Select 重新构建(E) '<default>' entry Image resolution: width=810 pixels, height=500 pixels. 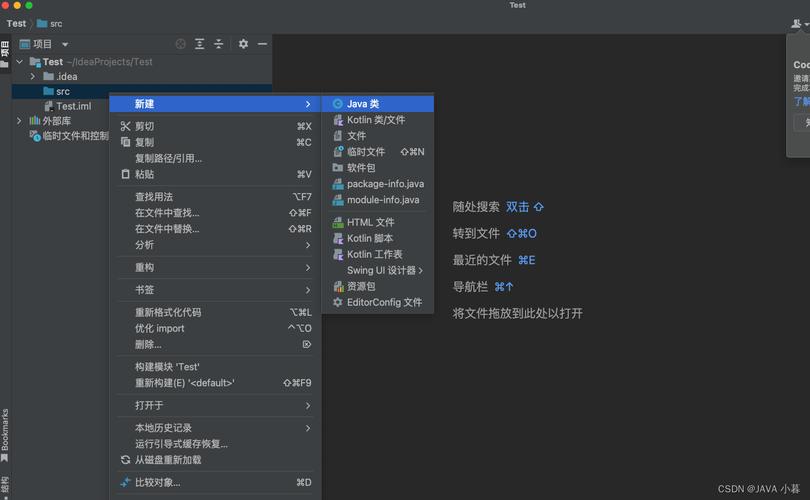click(x=215, y=383)
